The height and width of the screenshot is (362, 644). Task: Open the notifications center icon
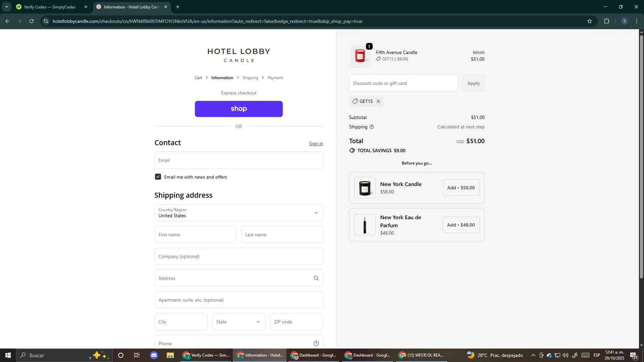point(634,355)
